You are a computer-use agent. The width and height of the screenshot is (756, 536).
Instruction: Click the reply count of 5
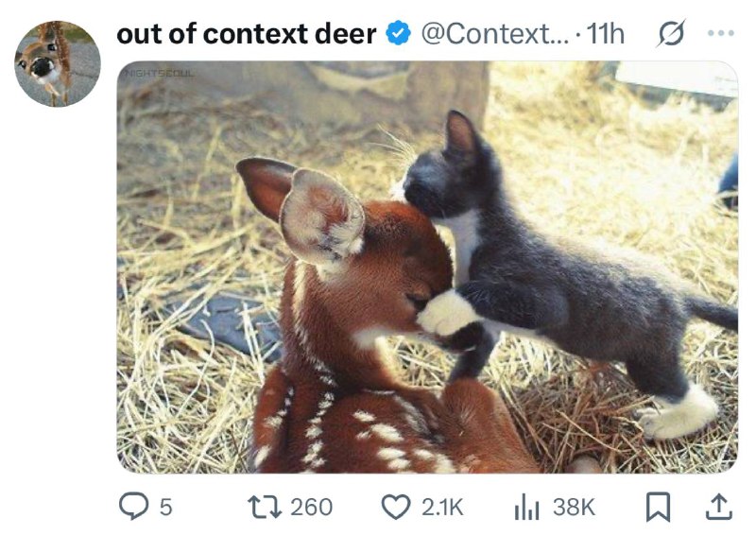[x=165, y=507]
